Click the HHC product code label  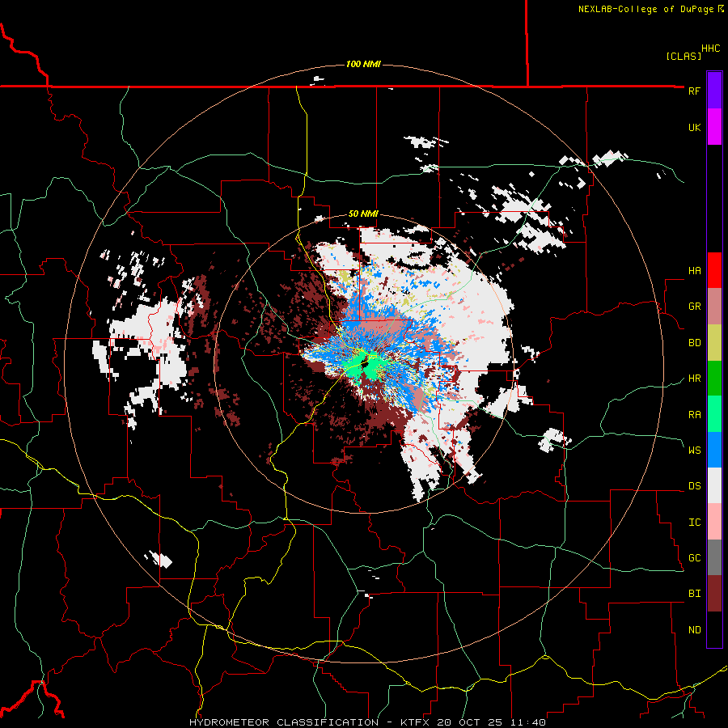711,49
